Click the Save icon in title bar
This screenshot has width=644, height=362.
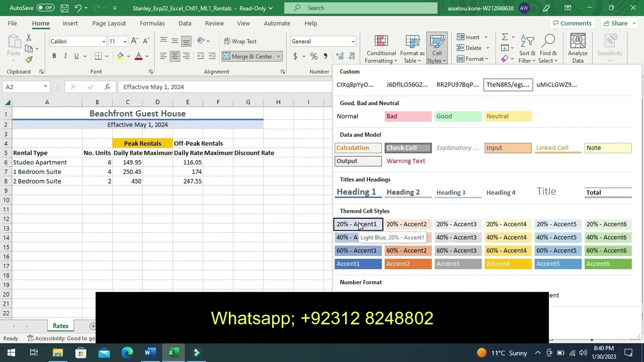[x=64, y=8]
